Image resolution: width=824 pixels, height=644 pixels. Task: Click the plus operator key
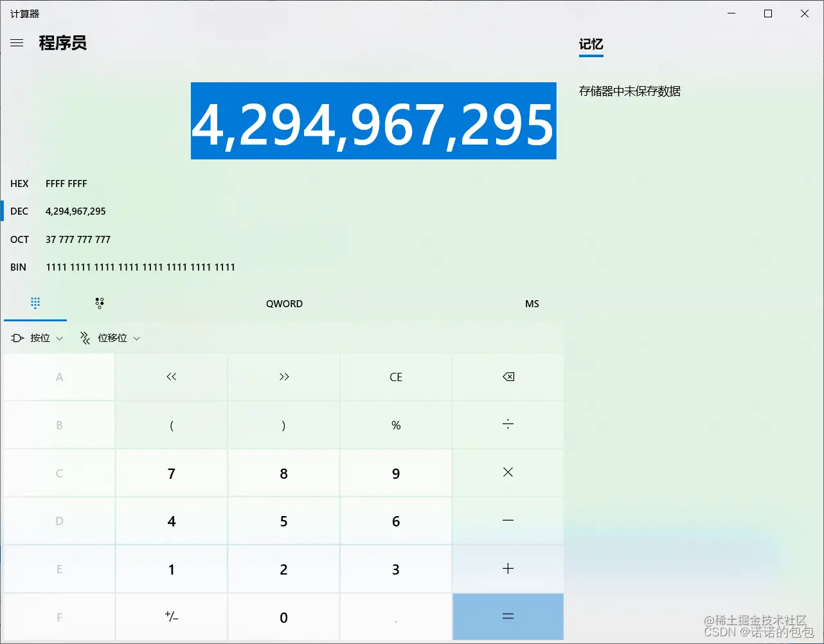click(x=508, y=569)
